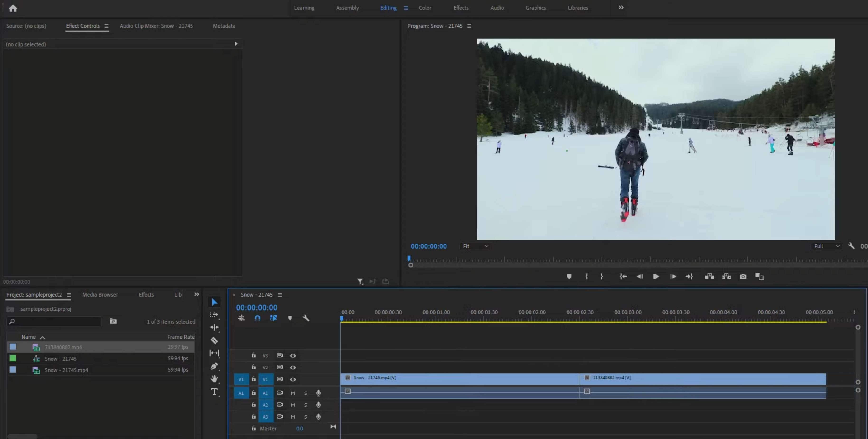Click blue label swatch of 713840882.mp4
Screen dimensions: 868x439
click(x=13, y=347)
